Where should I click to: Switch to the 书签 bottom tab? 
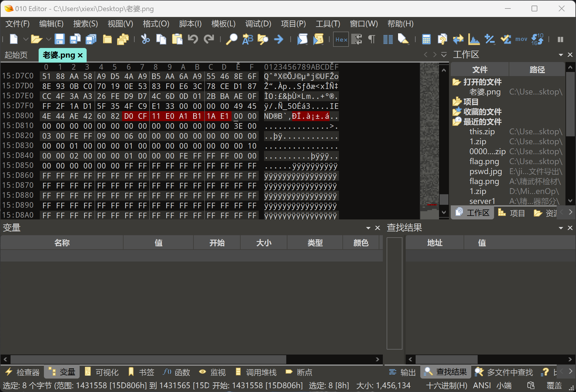(141, 372)
